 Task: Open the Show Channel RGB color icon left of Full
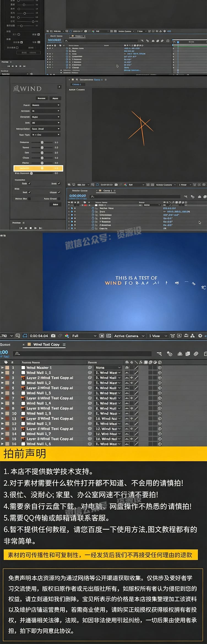67,336
